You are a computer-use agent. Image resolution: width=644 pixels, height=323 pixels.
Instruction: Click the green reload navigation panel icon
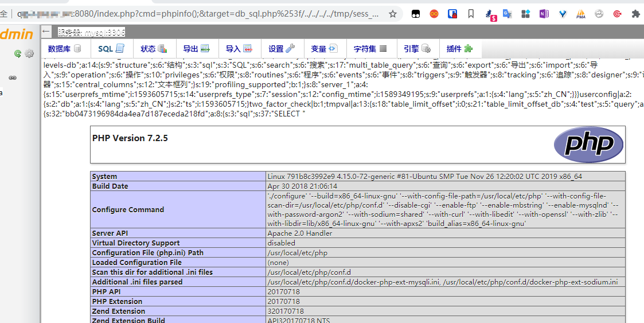[x=18, y=54]
